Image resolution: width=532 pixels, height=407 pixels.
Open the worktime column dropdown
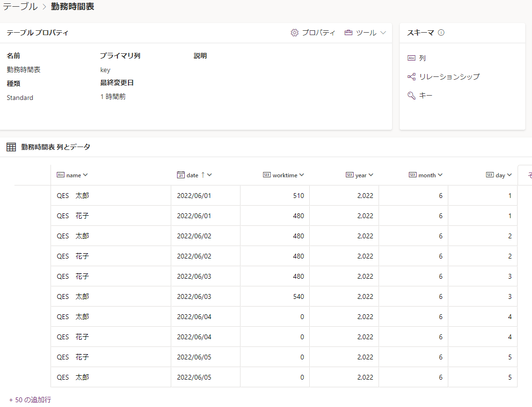[x=302, y=175]
